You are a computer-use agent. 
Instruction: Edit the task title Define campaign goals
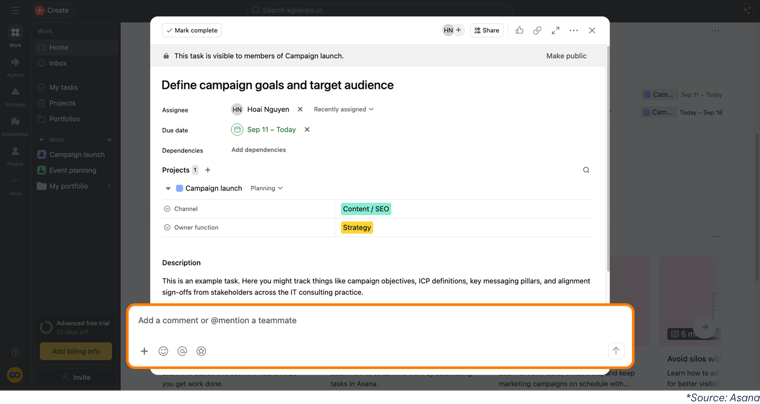pyautogui.click(x=277, y=85)
